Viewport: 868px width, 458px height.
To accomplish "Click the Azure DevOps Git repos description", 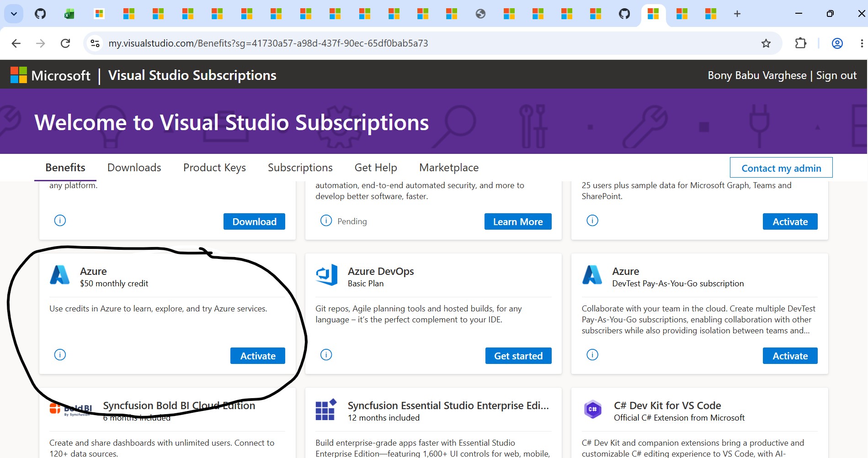I will coord(418,314).
